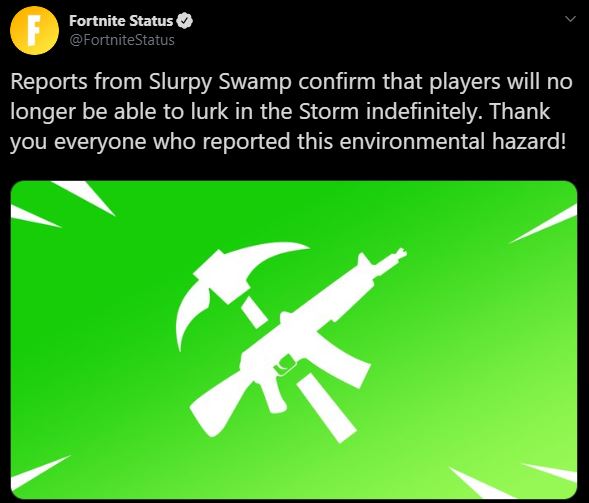Click the word "Reports" starting the tweet
Screen dimensions: 589x503
[x=49, y=82]
